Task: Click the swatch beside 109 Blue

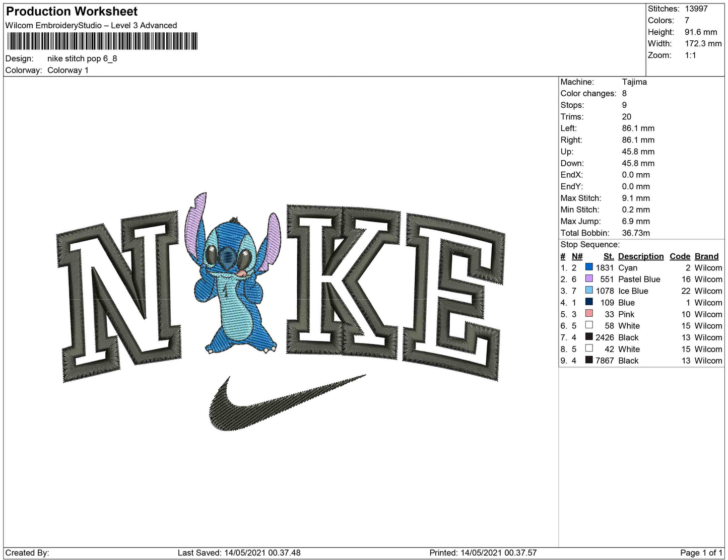Action: tap(588, 302)
